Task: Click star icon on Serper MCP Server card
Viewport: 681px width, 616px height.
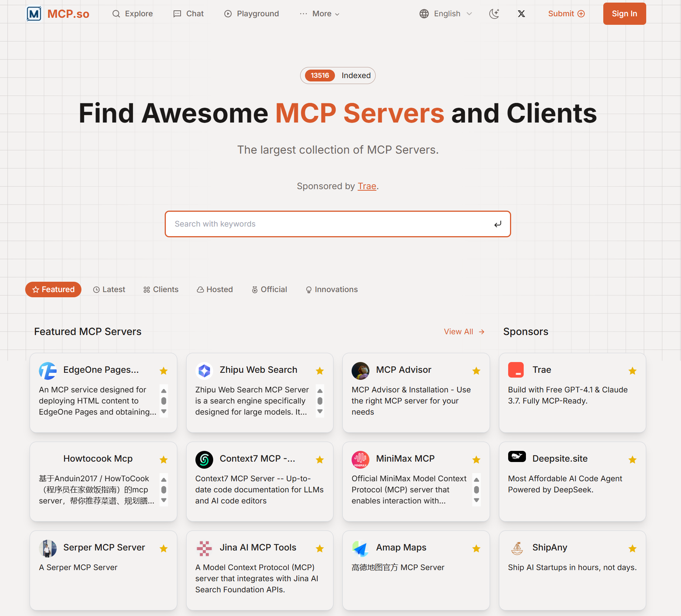Action: click(164, 548)
